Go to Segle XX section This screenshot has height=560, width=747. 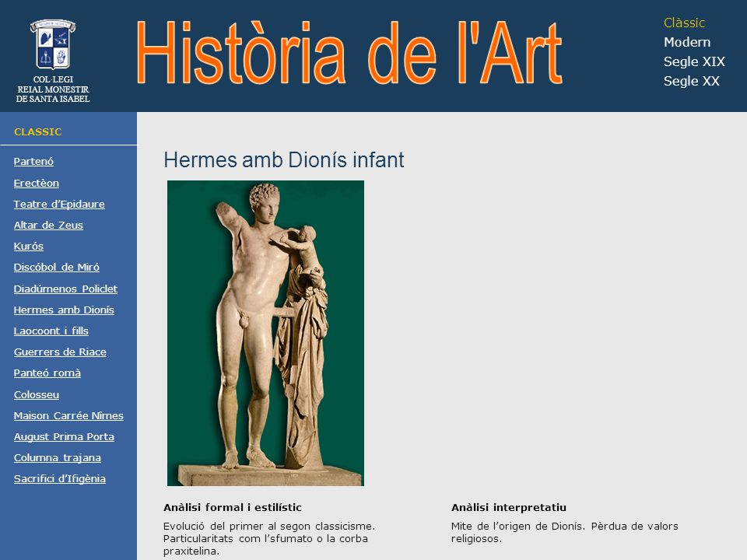click(x=691, y=82)
